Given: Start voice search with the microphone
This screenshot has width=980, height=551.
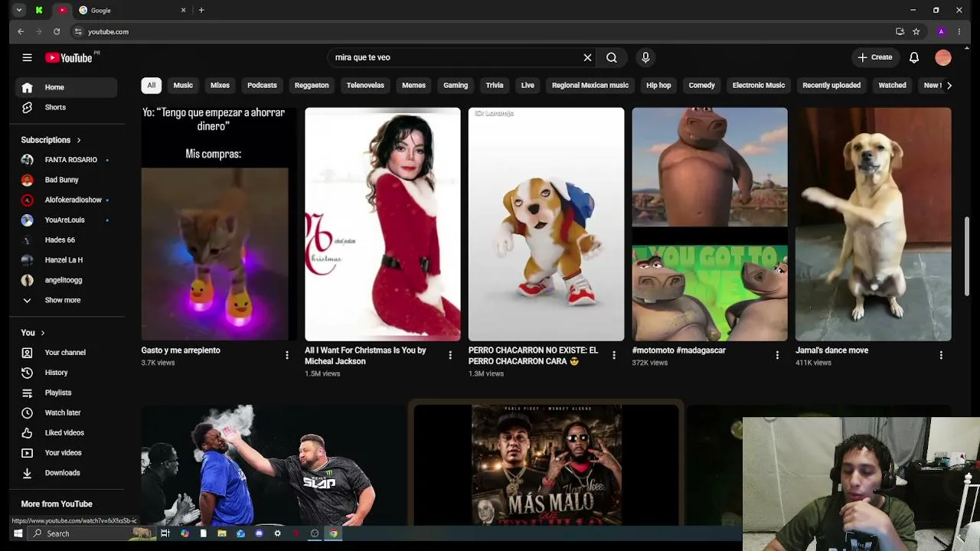Looking at the screenshot, I should tap(645, 57).
